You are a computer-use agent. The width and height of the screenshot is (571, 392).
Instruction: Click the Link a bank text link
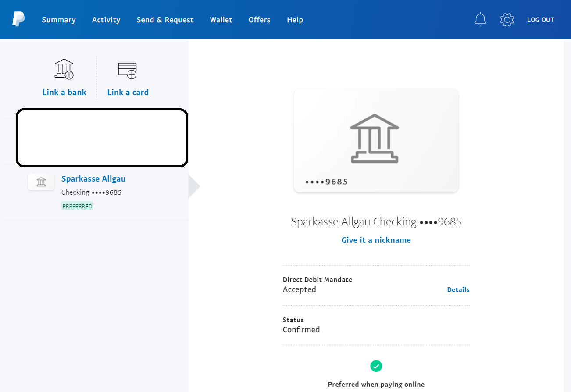(64, 92)
